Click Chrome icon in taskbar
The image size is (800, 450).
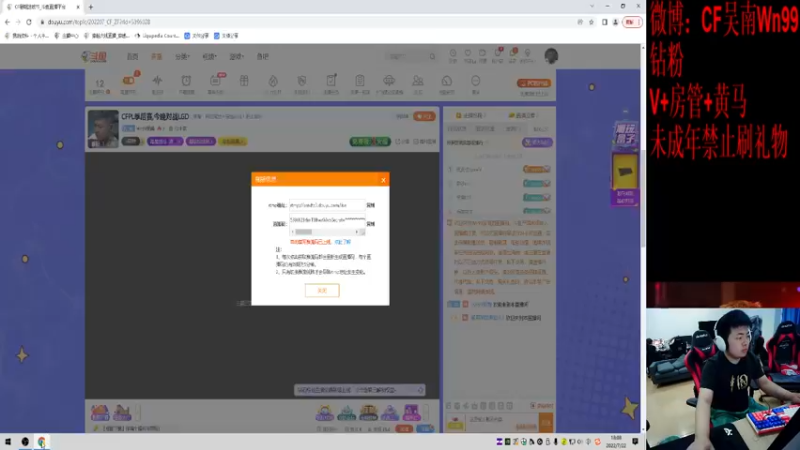click(42, 442)
